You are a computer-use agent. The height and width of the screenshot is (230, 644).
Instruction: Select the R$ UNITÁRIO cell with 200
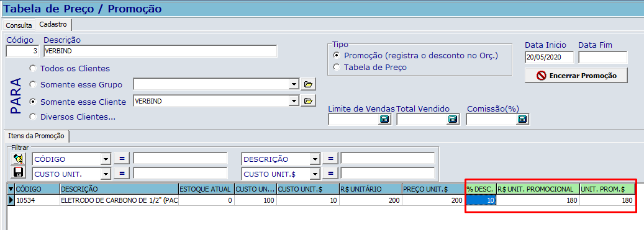click(x=371, y=200)
